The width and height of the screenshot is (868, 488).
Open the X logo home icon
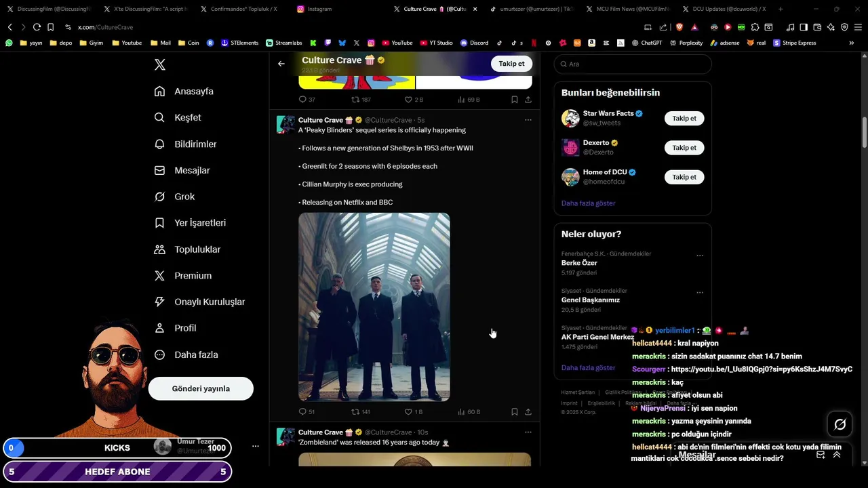pos(160,65)
